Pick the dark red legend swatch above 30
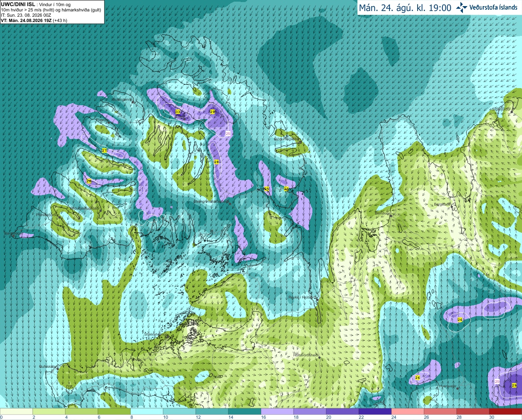This screenshot has width=522, height=420. pyautogui.click(x=505, y=411)
